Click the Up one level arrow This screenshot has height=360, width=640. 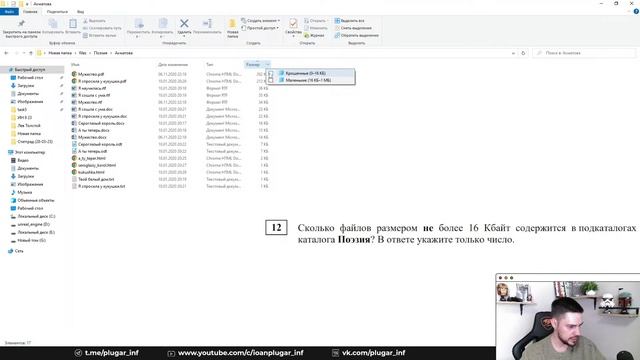[31, 53]
